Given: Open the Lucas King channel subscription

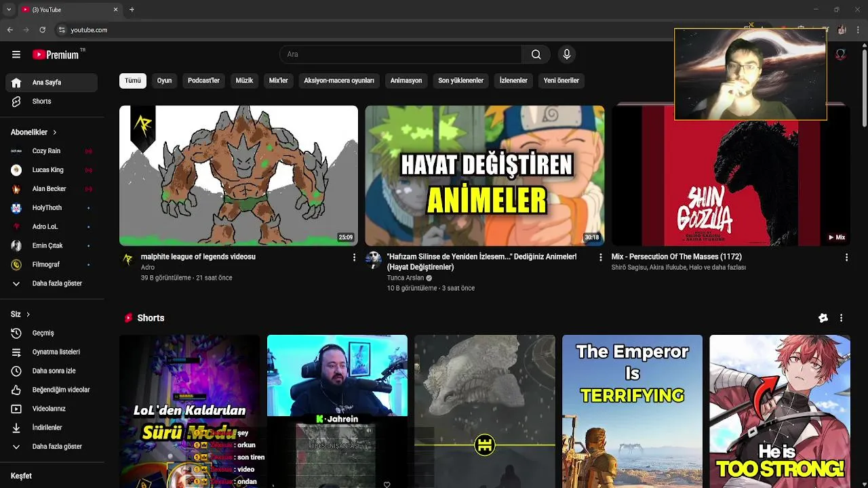Looking at the screenshot, I should click(52, 170).
